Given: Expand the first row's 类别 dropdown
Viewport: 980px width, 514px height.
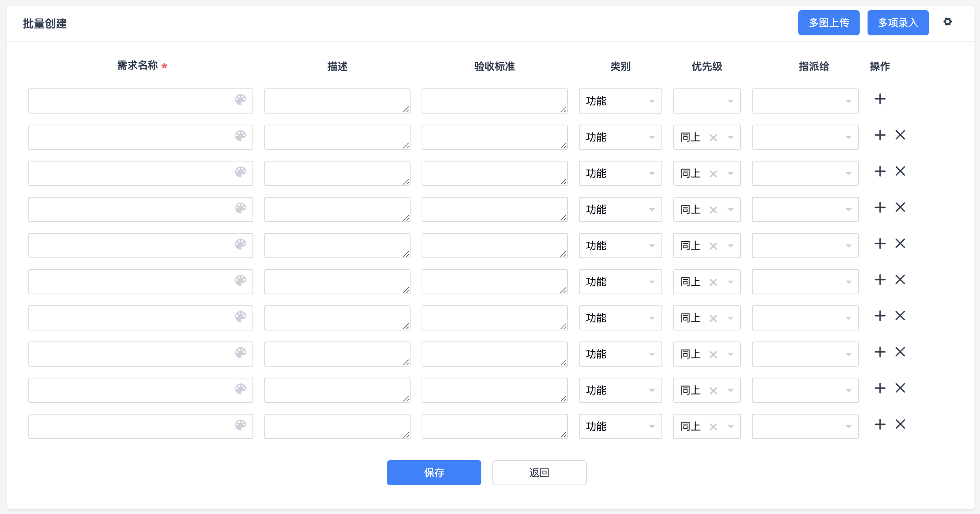Looking at the screenshot, I should click(620, 101).
